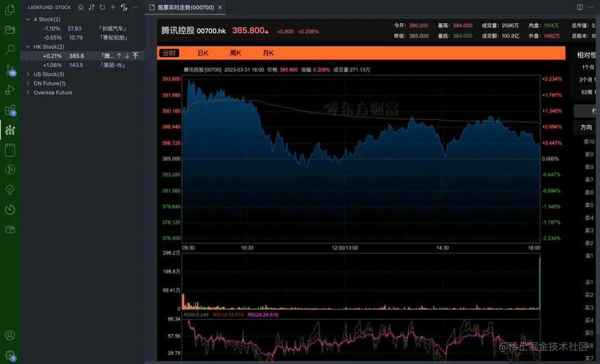Open the tree icon view in activity bar

pyautogui.click(x=10, y=190)
